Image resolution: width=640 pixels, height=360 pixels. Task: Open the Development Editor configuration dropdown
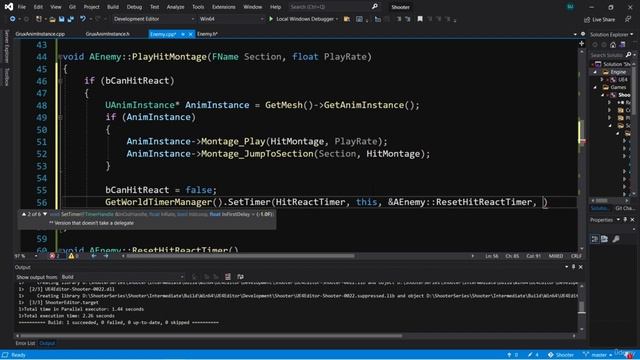click(x=154, y=19)
